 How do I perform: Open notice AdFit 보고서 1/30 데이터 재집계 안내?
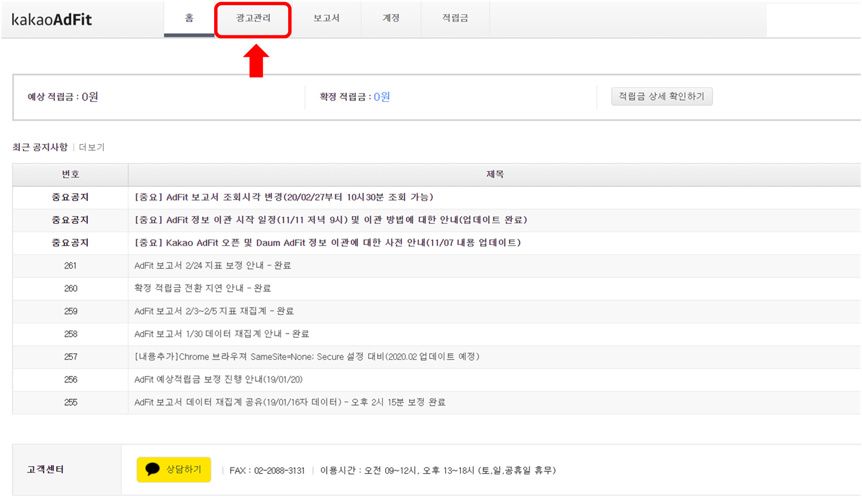[222, 334]
